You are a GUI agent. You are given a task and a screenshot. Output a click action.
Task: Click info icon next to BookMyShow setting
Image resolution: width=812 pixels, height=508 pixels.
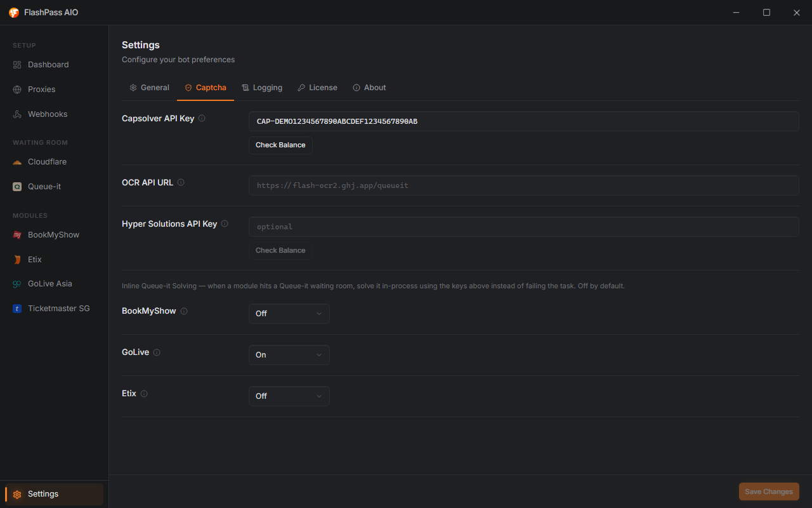tap(184, 311)
